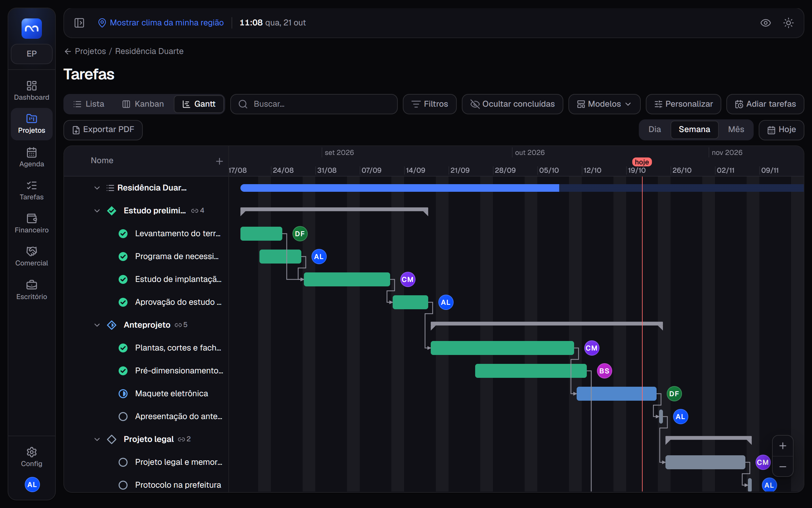Open the EP workspace selector
This screenshot has width=812, height=508.
[x=31, y=54]
